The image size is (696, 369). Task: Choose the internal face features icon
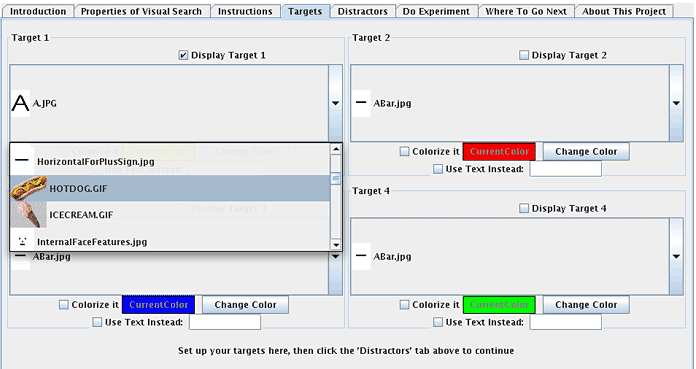click(x=22, y=241)
